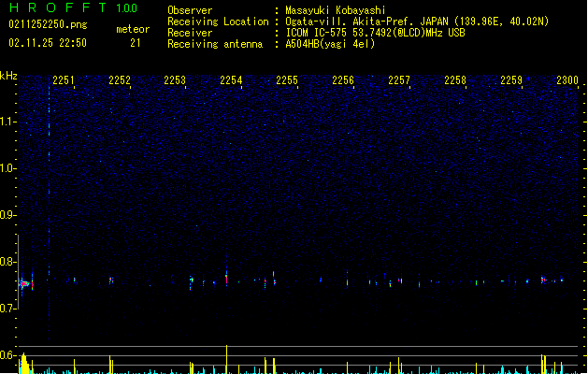Click the 'Receiving Location' label
Screen dimensions: 588x374
218,22
